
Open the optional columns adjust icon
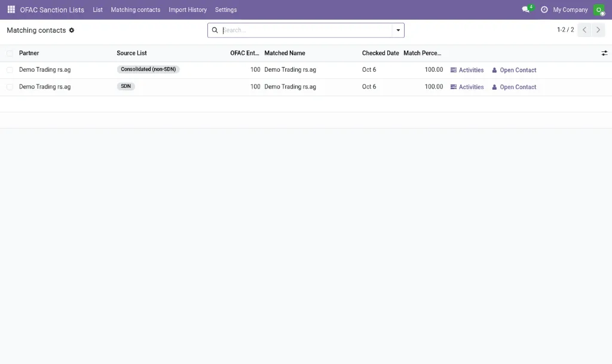coord(604,53)
